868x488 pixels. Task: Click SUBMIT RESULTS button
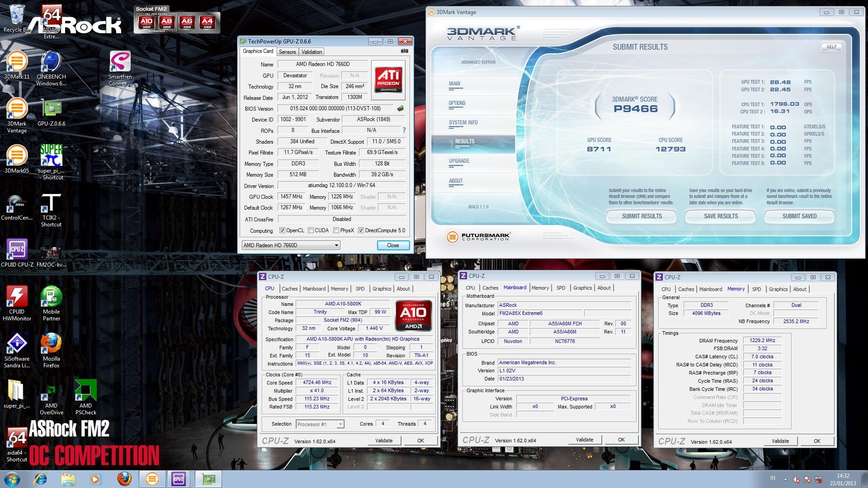[x=642, y=216]
